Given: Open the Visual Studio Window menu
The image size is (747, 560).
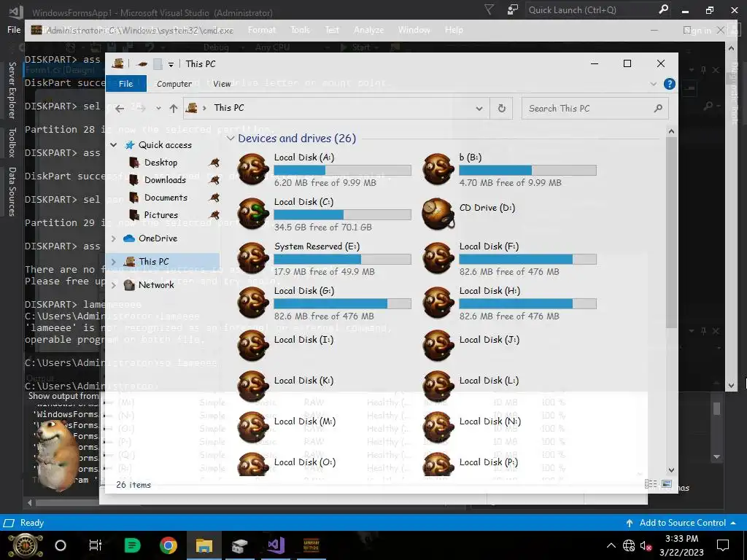Looking at the screenshot, I should [x=414, y=30].
